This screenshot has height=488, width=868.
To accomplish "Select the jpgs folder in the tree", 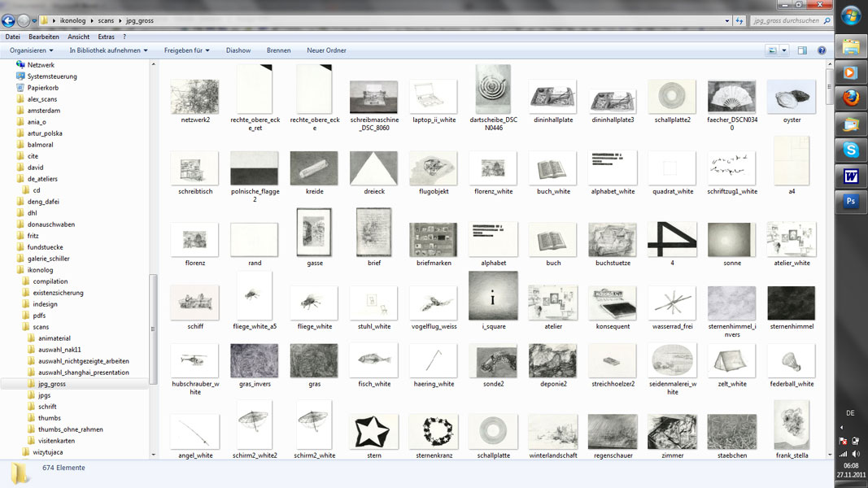I will coord(44,395).
